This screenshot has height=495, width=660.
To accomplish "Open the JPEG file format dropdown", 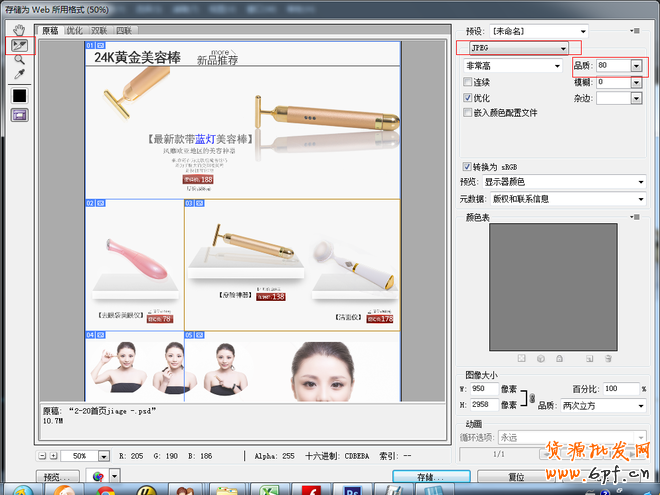I will 517,48.
